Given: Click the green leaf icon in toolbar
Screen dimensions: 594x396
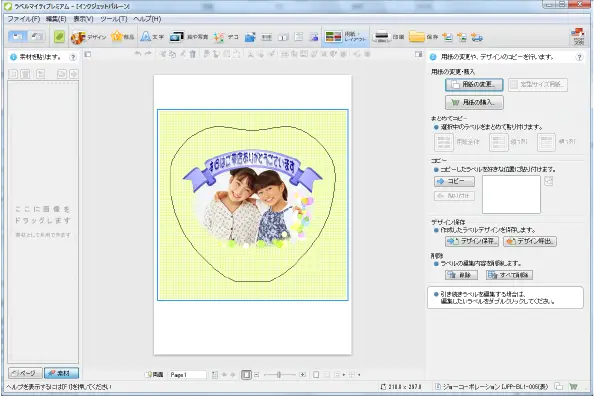Looking at the screenshot, I should pyautogui.click(x=59, y=37).
